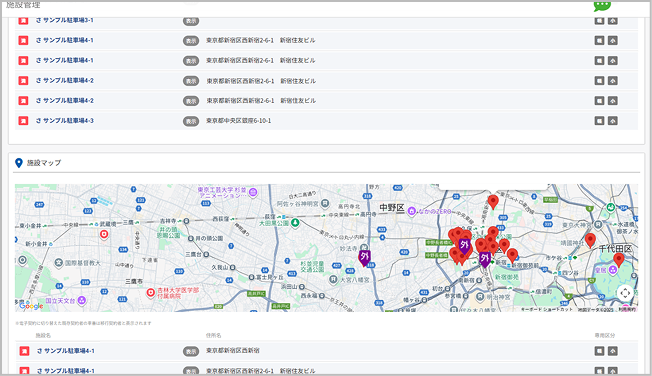Click the blue pin icon beside 施設マップ

pos(18,163)
